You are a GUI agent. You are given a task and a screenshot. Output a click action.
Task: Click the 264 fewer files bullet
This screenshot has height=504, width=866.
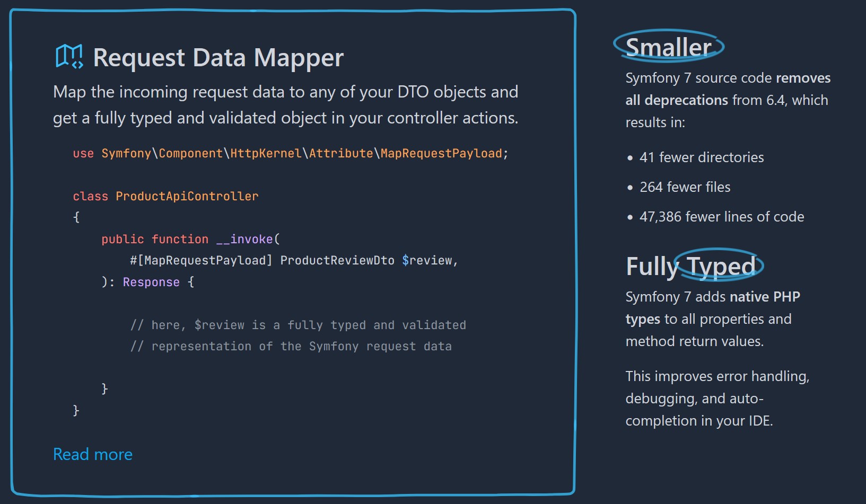click(x=685, y=187)
